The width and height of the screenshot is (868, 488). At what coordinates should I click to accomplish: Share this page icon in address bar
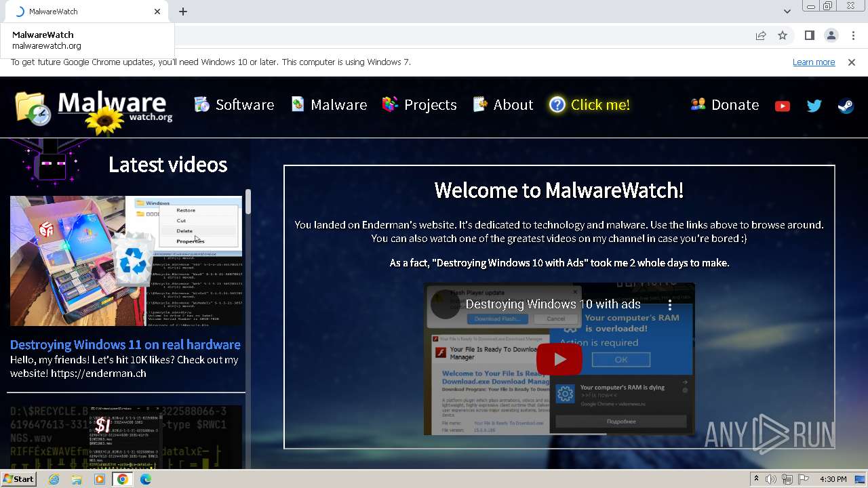[x=761, y=35]
